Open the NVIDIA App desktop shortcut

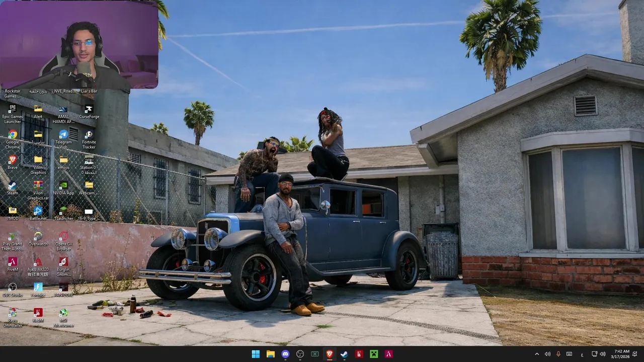63,188
